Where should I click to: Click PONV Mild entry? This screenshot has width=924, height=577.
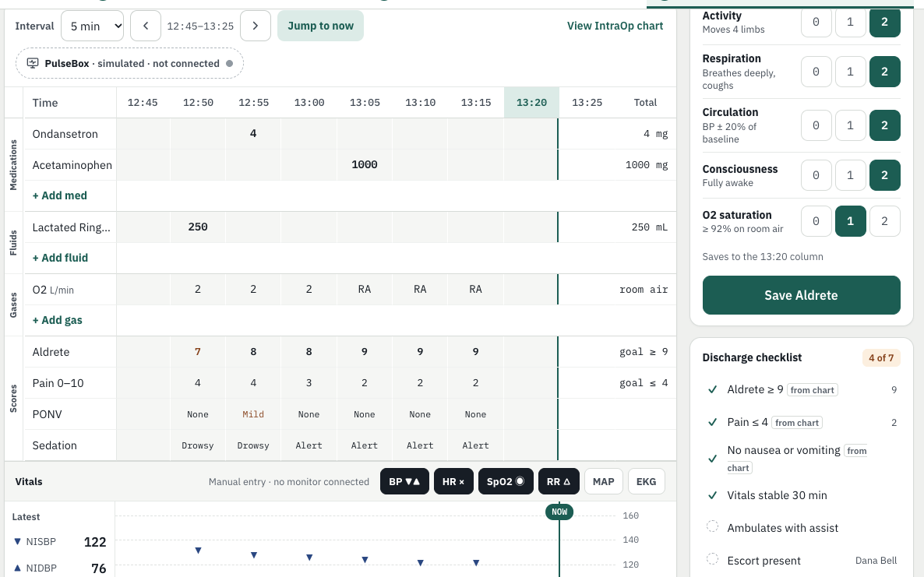click(x=253, y=414)
